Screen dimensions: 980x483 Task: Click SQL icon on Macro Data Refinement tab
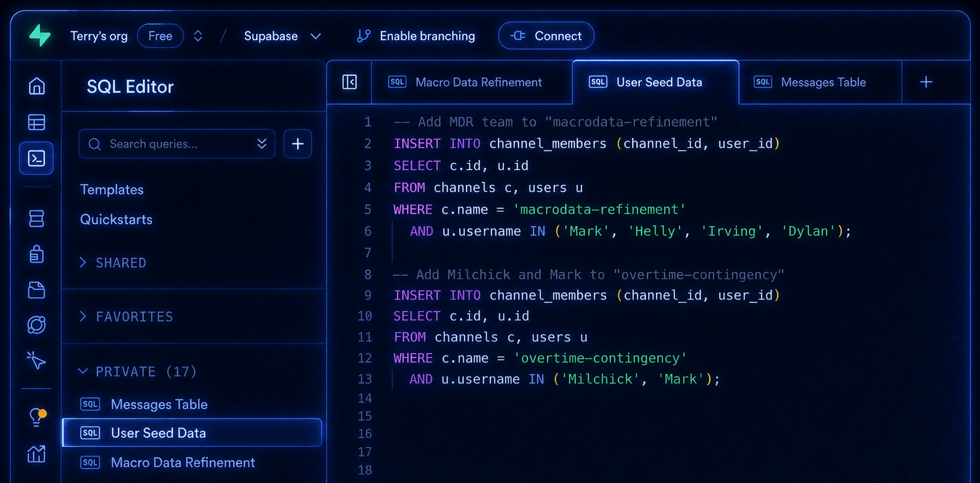point(397,82)
